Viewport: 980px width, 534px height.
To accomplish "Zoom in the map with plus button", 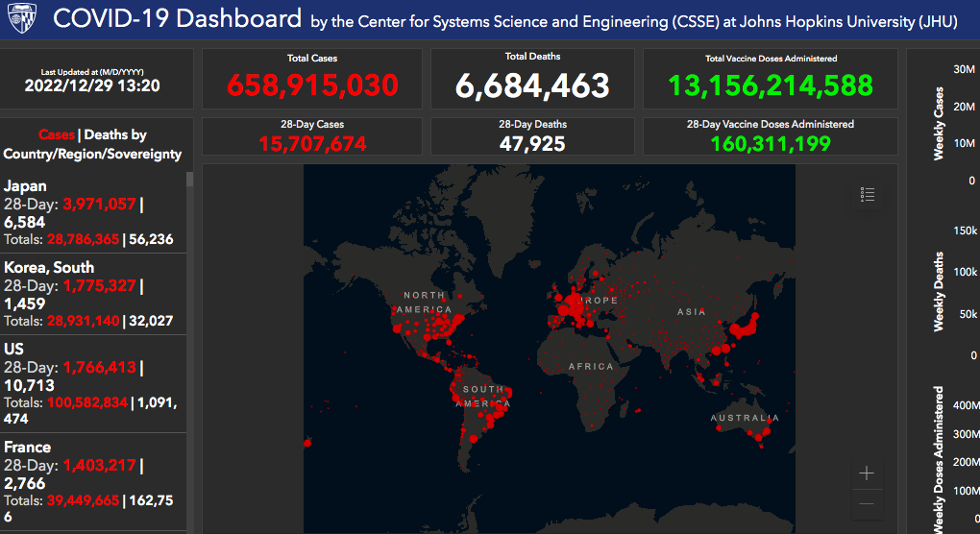I will coord(867,473).
